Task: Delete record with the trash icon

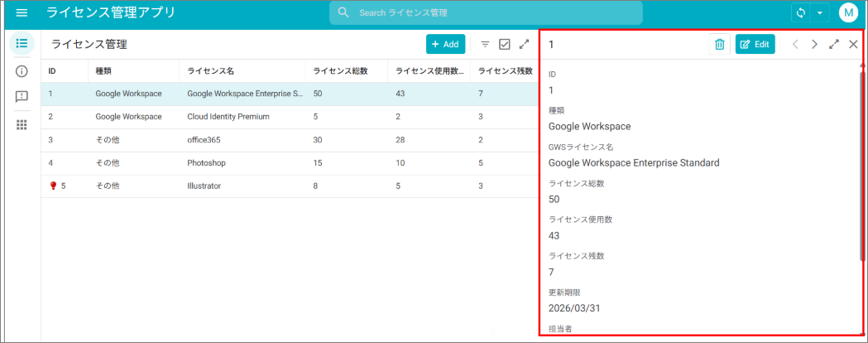Action: click(x=720, y=45)
